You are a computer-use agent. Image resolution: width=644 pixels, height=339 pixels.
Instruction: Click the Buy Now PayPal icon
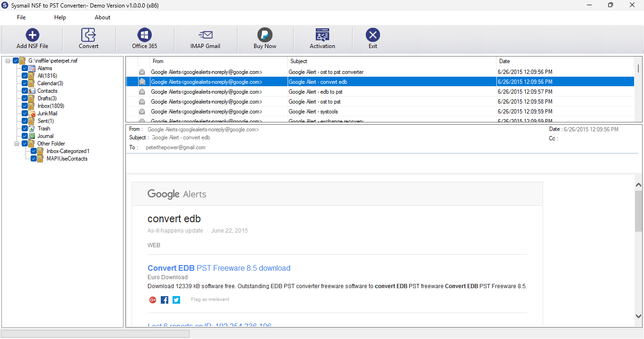point(264,35)
